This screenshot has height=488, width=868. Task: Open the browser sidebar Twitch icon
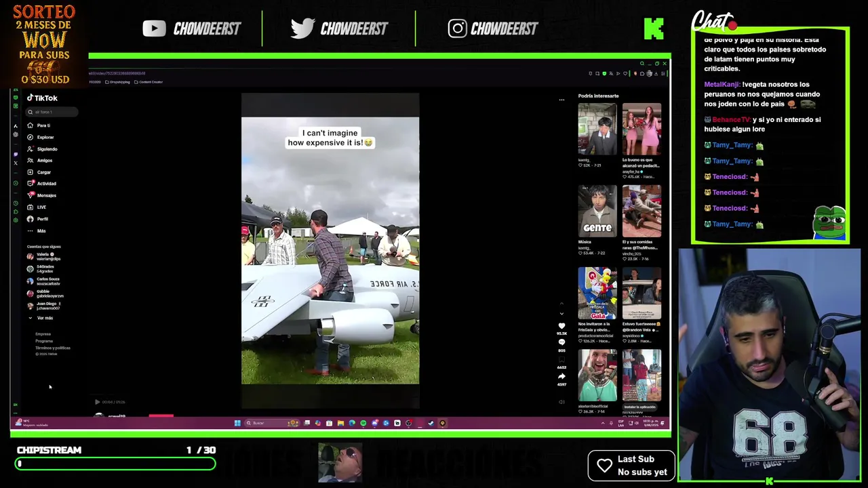16,154
